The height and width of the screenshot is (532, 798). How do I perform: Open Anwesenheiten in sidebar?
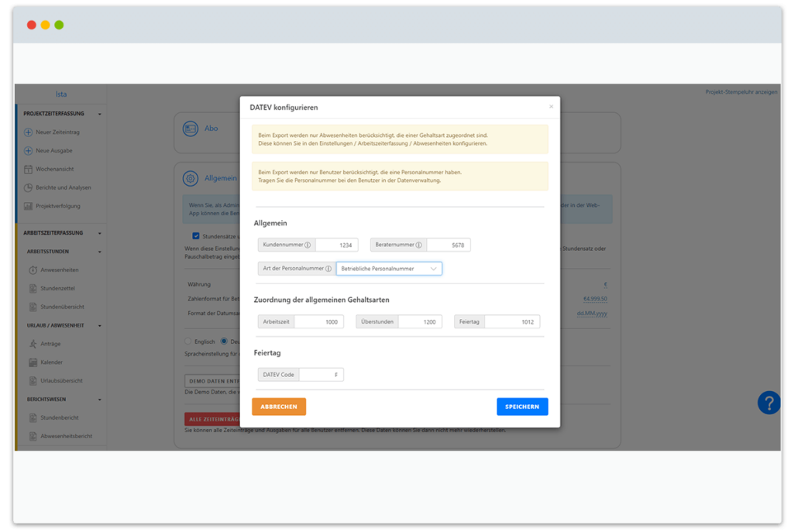(60, 270)
